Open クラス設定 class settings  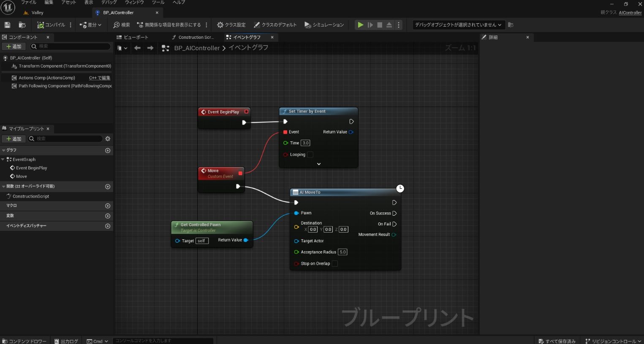(x=231, y=25)
